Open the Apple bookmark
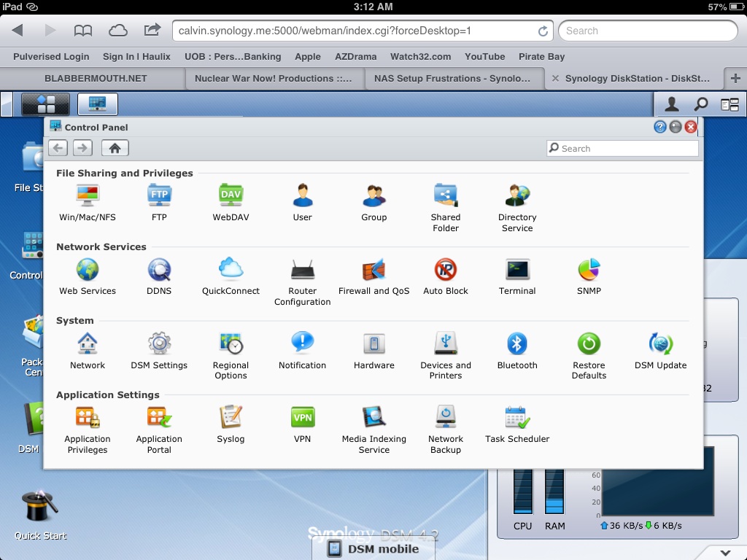This screenshot has height=560, width=747. [x=307, y=57]
